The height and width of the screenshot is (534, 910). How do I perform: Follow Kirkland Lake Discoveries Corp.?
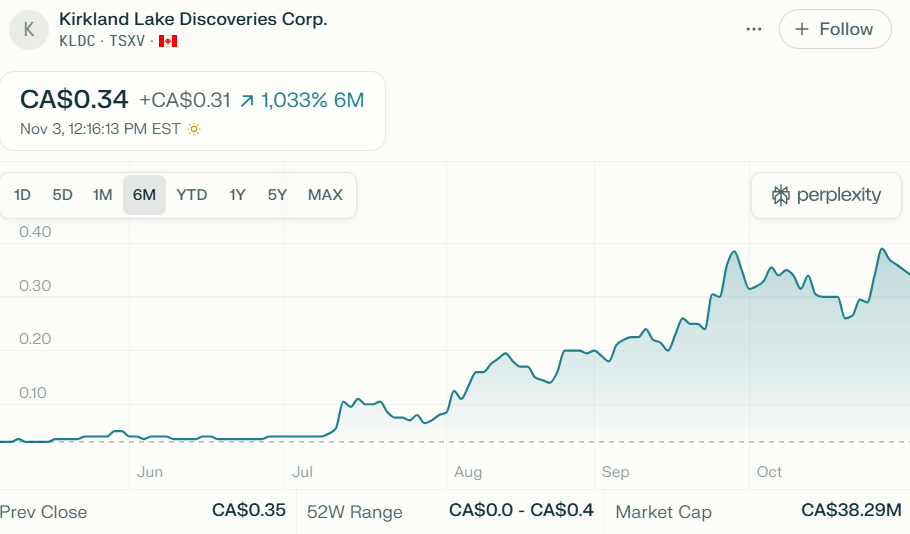835,29
